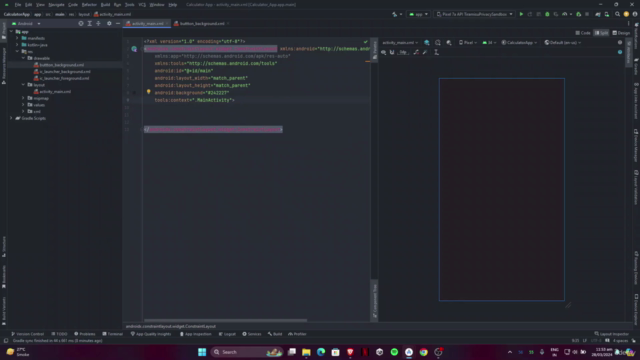
Task: Expand all in Project panel
Action: (90, 24)
